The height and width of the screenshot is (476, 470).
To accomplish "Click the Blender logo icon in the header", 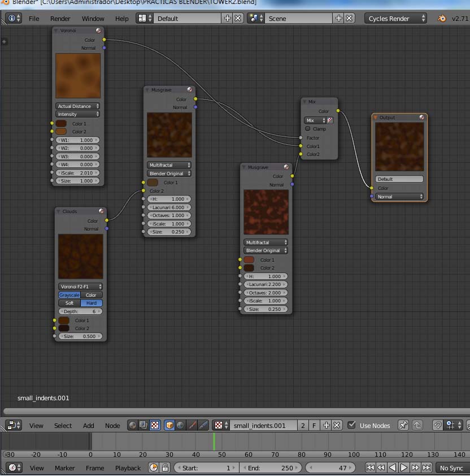I will (441, 19).
